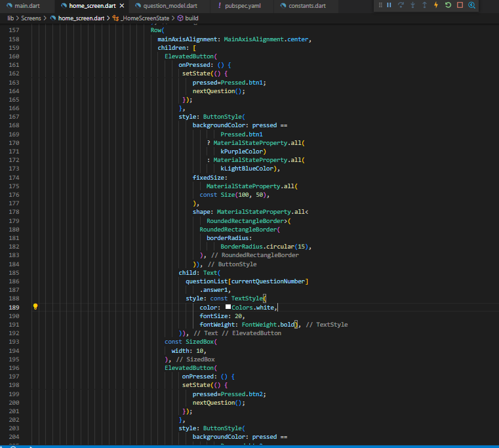Open the main.dart tab
Screen dimensions: 499x448
(x=23, y=6)
